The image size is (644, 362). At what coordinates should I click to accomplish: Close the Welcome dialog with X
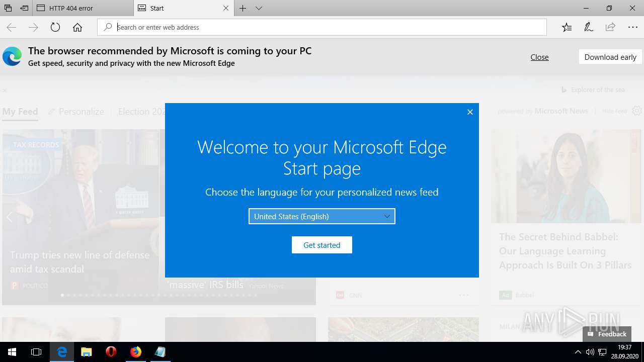pos(470,112)
